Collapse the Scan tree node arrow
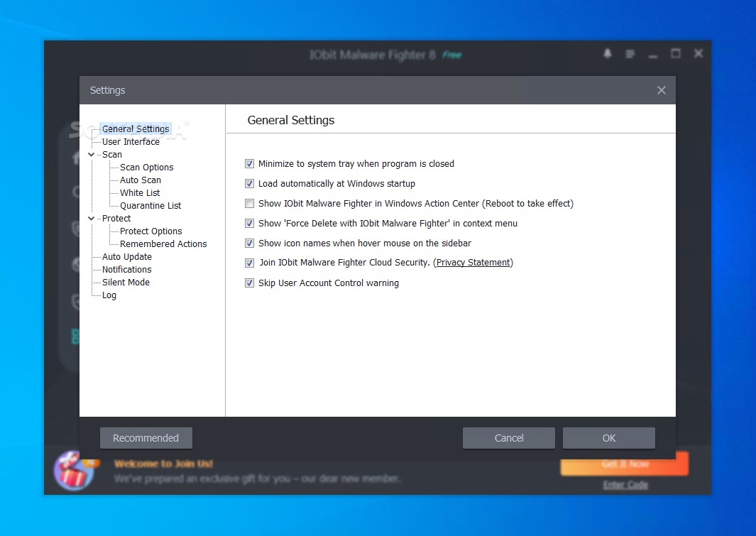Screen dimensions: 756x536 (x=91, y=155)
